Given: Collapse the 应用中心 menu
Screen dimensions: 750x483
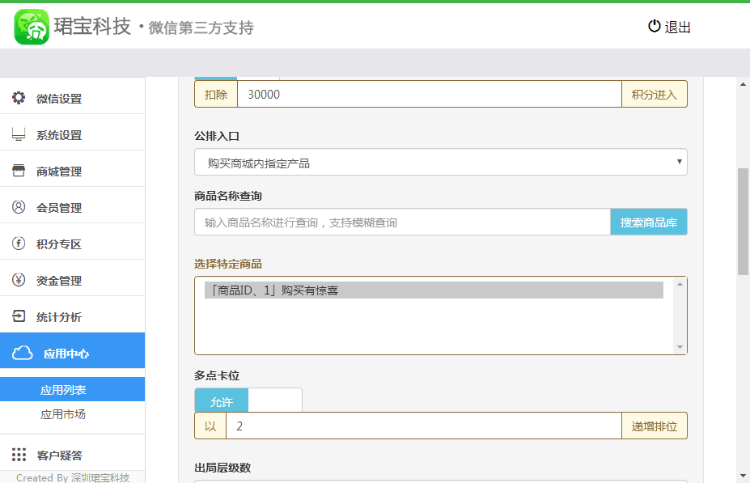Looking at the screenshot, I should point(72,351).
